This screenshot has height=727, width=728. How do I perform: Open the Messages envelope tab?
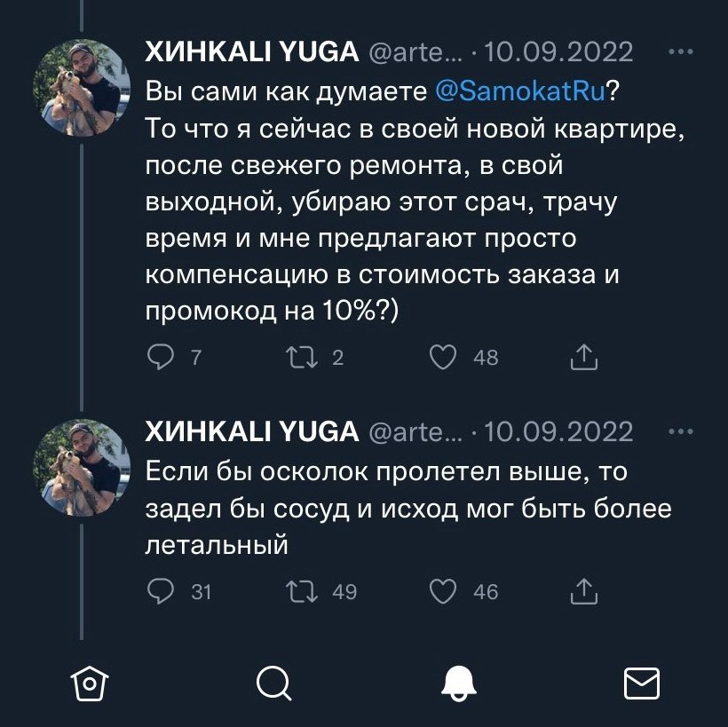coord(642,683)
